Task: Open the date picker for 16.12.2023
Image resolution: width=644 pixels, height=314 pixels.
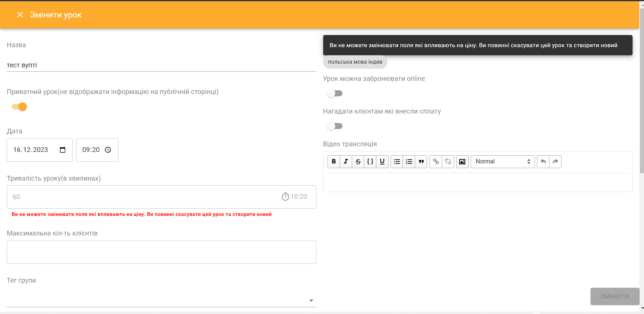Action: 63,150
